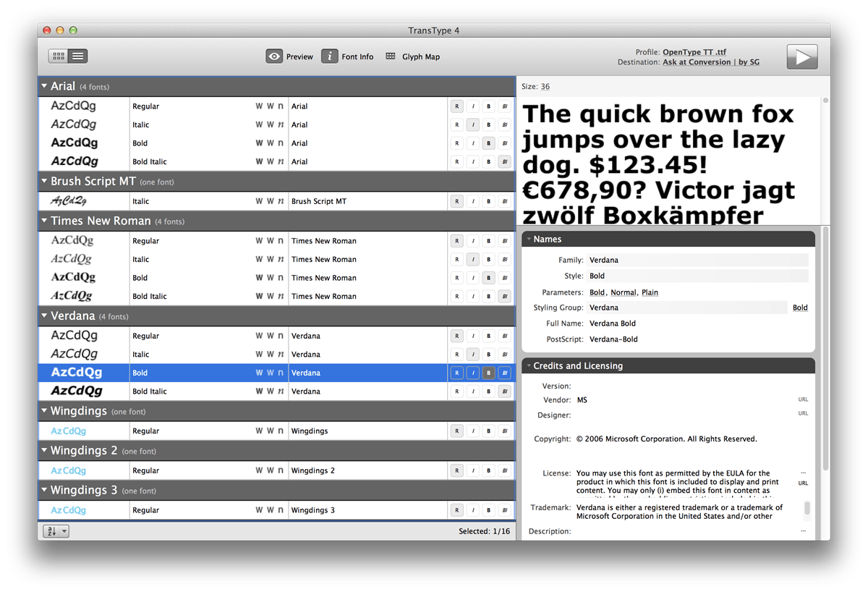The height and width of the screenshot is (592, 868).
Task: Click the BI button in Verdana Bold Italic row
Action: pos(504,392)
